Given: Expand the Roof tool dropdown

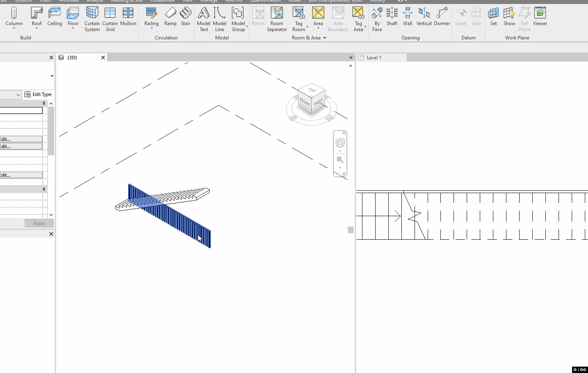Looking at the screenshot, I should [x=37, y=28].
